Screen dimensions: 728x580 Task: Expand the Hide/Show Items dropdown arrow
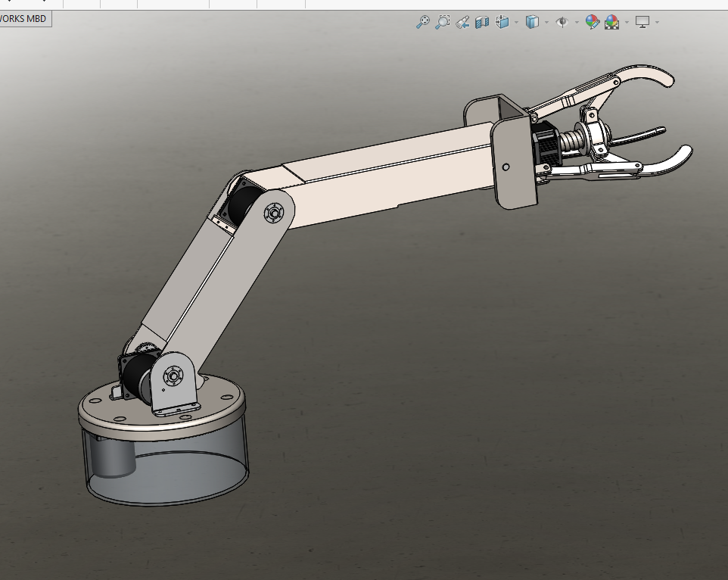[x=577, y=22]
